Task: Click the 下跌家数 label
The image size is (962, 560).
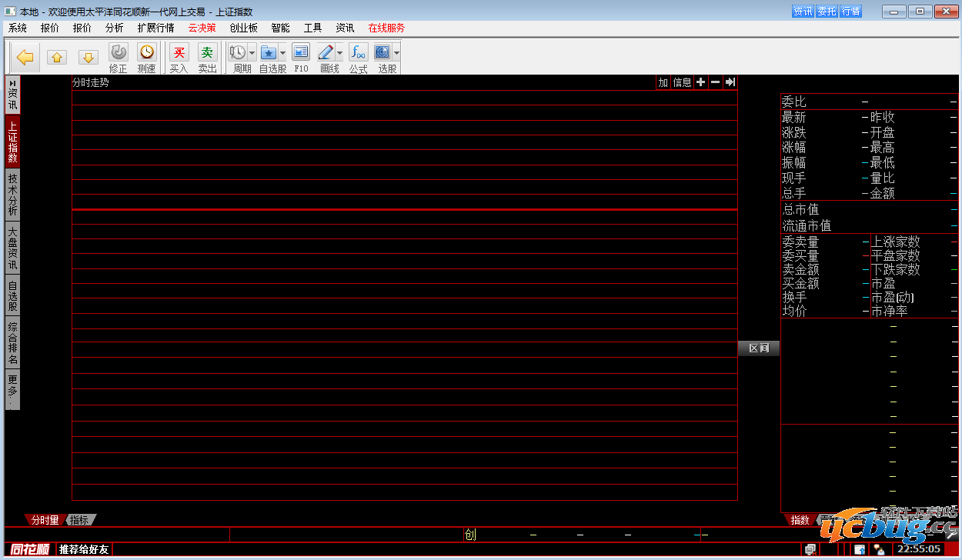Action: 895,269
